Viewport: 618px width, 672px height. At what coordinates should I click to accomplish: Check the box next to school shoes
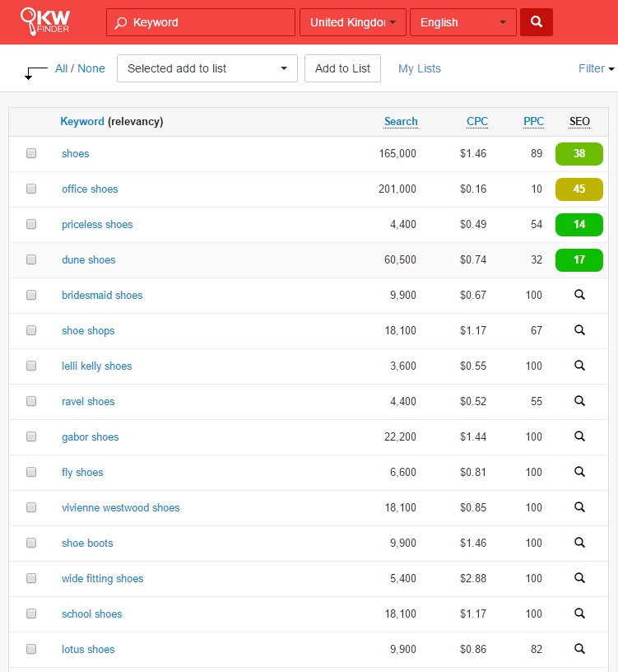click(x=31, y=614)
